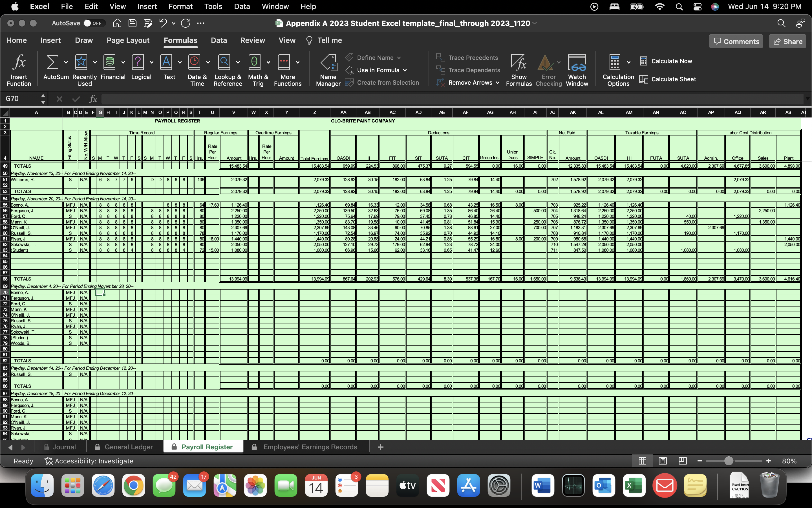Expand the Undo history dropdown arrow
Screen dimensions: 812x508
pyautogui.click(x=173, y=23)
